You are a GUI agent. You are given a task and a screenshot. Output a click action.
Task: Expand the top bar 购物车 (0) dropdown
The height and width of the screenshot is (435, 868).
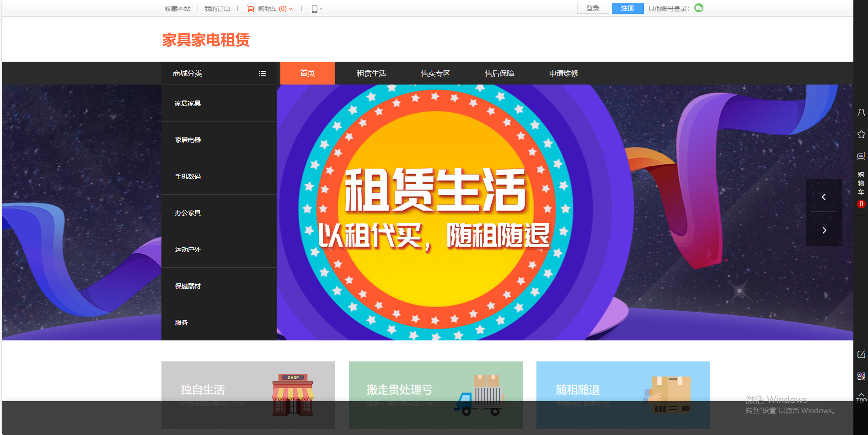tap(270, 9)
